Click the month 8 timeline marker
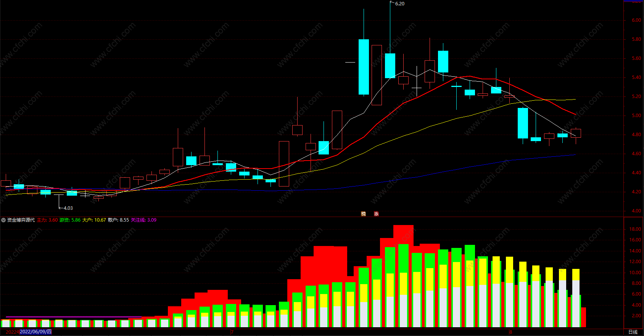The image size is (644, 336). (x=510, y=332)
